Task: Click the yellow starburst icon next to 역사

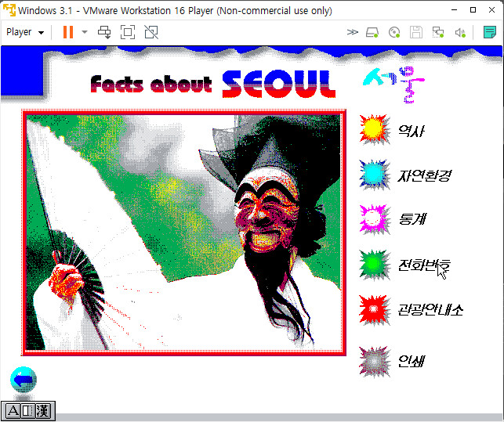Action: coord(374,129)
